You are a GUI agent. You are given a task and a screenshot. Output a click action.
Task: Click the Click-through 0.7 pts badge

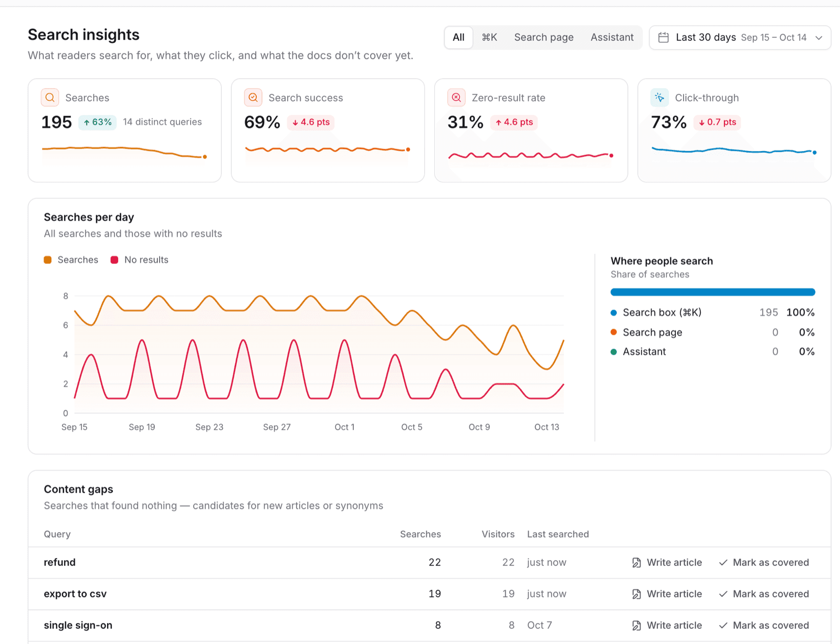point(717,122)
